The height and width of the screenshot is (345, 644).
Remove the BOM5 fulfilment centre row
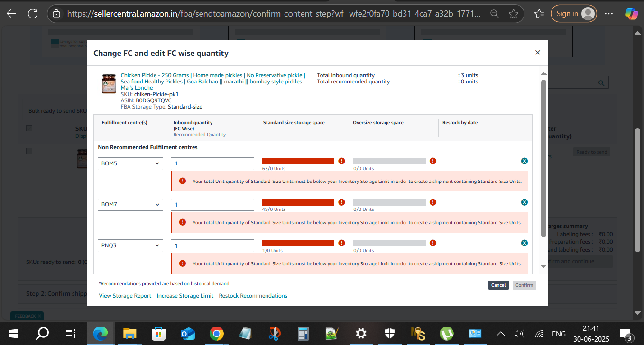pos(524,161)
